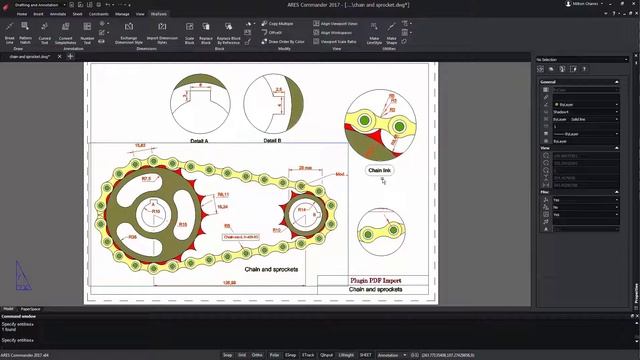This screenshot has height=360, width=640.
Task: Collapse the View section in Properties
Action: (616, 148)
